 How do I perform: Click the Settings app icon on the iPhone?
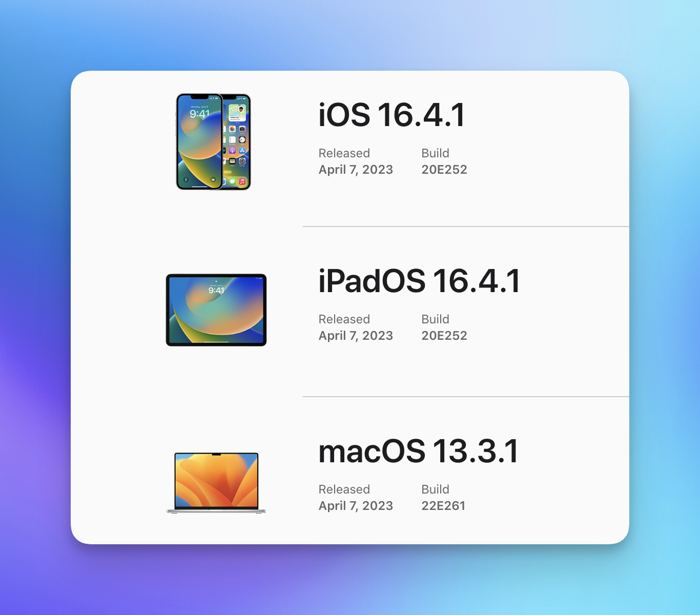pyautogui.click(x=242, y=161)
